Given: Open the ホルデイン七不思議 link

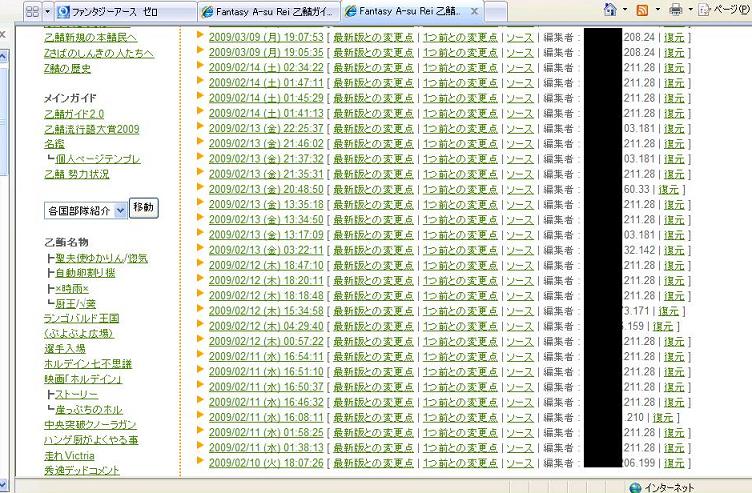Looking at the screenshot, I should 88,364.
